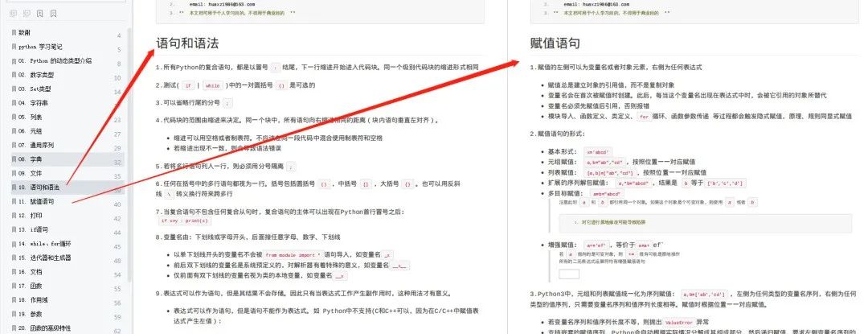
Task: Click bookmark icon beside 03. Set类型
Action: point(14,89)
